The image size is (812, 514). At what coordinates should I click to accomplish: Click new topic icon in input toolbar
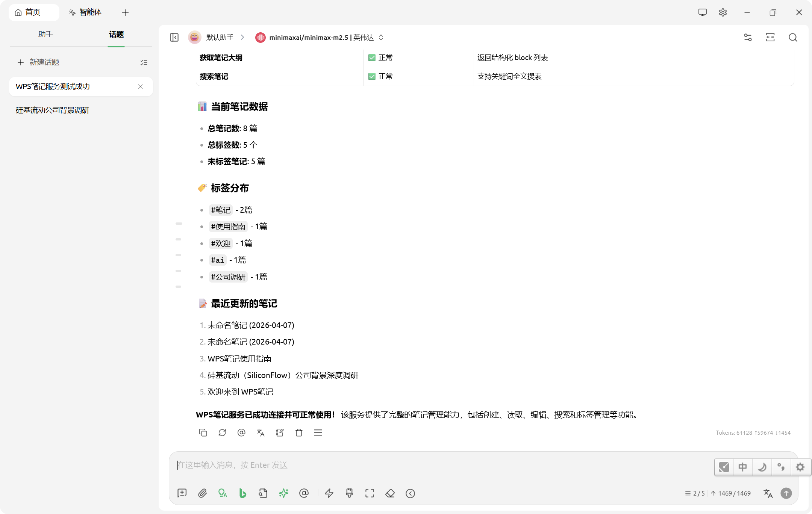pyautogui.click(x=182, y=493)
